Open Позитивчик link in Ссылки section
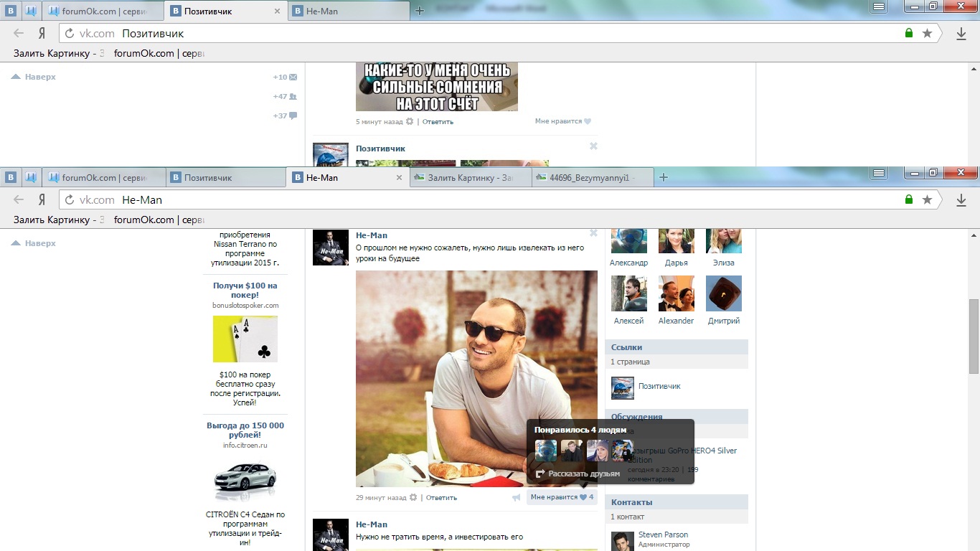980x551 pixels. 659,386
